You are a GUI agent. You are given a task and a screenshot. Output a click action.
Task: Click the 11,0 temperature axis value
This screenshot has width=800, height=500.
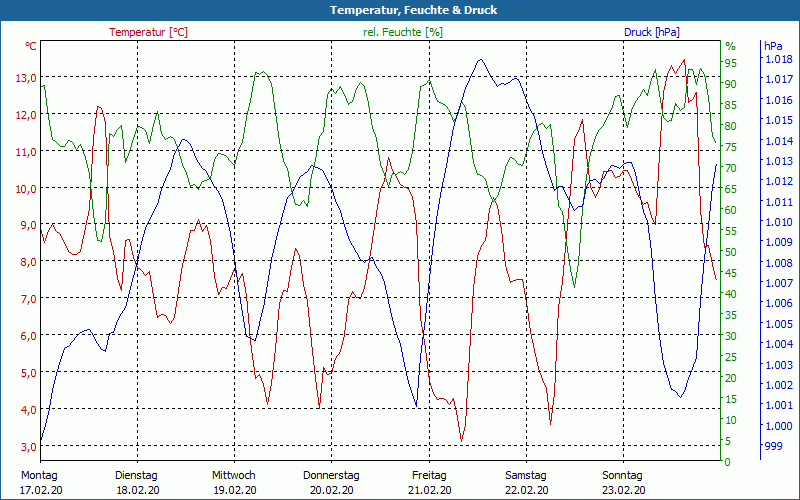point(26,152)
